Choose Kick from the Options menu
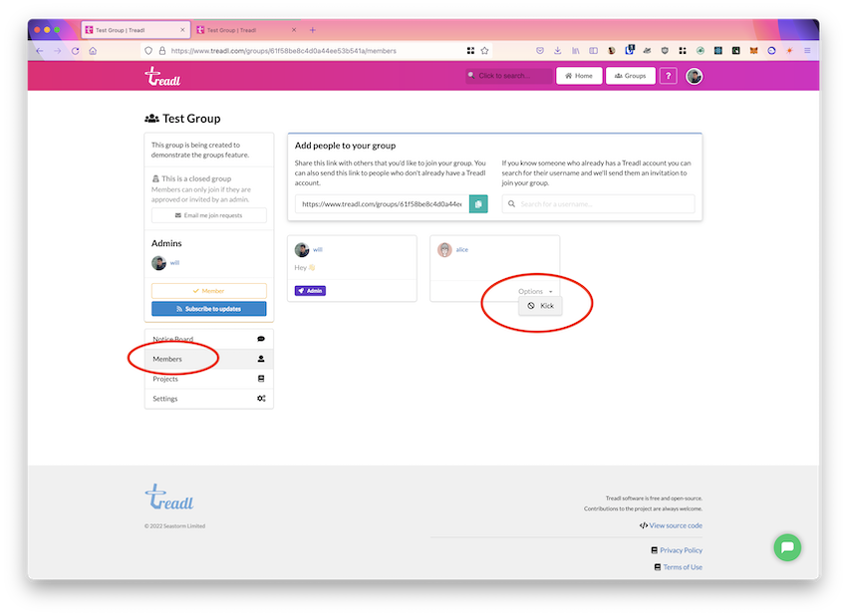The width and height of the screenshot is (847, 616). click(541, 306)
